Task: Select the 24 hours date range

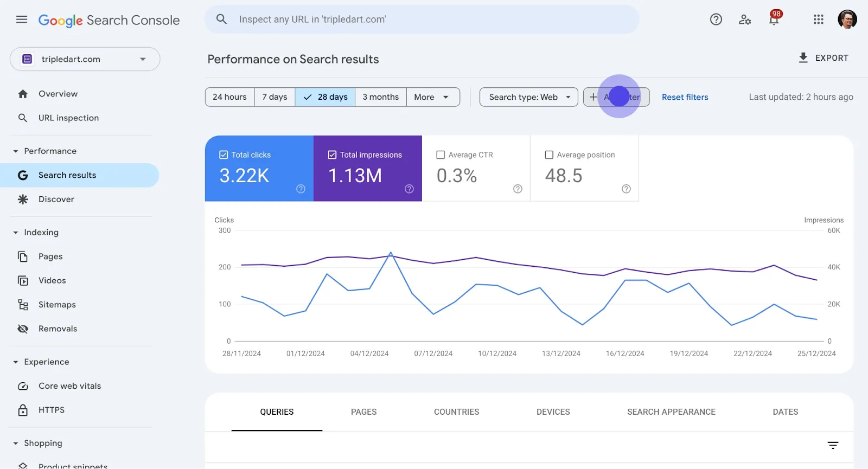Action: (229, 97)
